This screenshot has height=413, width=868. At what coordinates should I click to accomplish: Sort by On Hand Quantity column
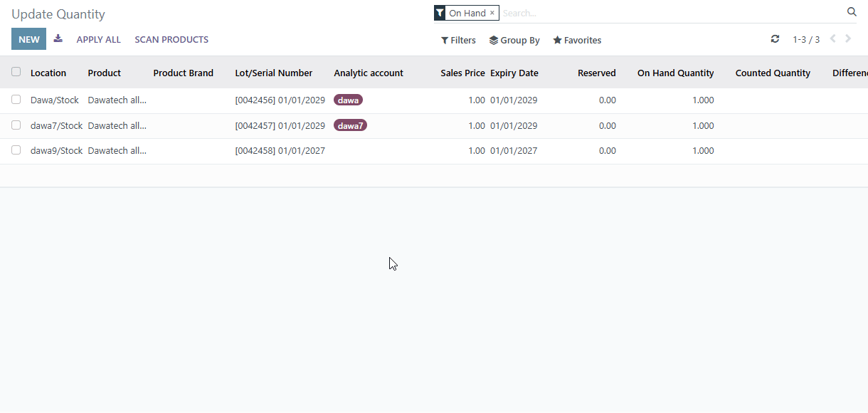pyautogui.click(x=675, y=73)
